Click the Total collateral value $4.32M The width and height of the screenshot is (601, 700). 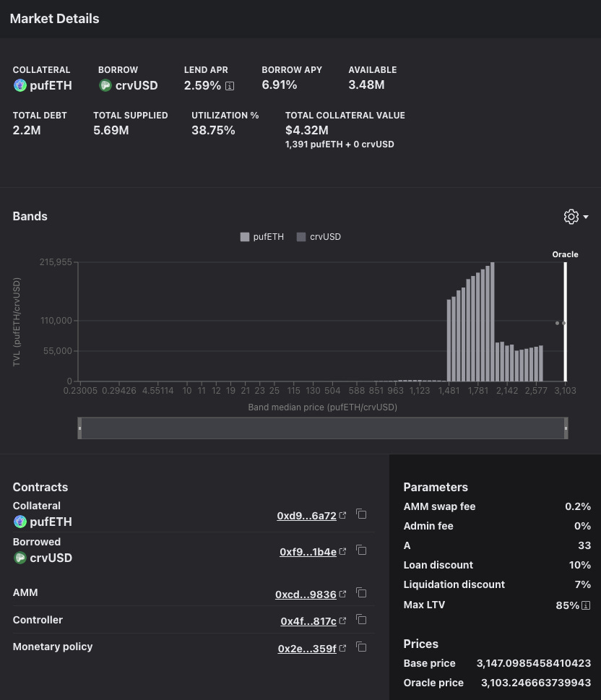(x=307, y=130)
